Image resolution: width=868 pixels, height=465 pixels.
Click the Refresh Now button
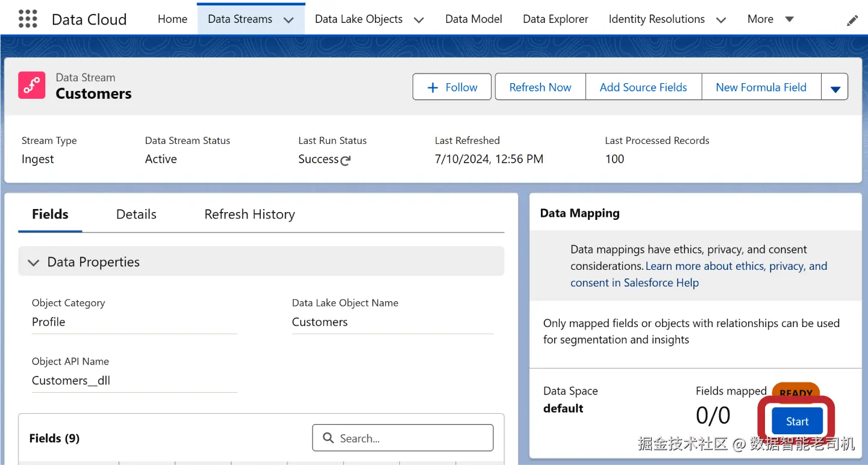click(540, 87)
